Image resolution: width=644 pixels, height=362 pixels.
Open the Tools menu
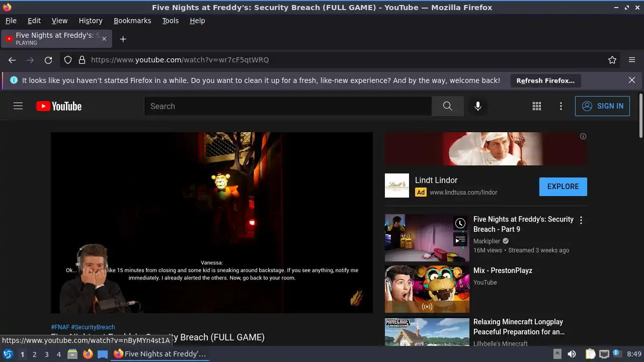tap(171, 21)
